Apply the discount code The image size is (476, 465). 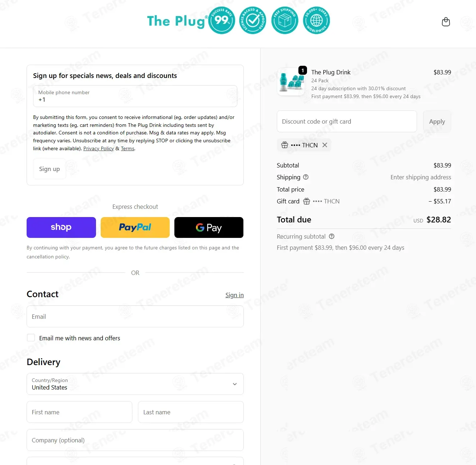coord(437,121)
